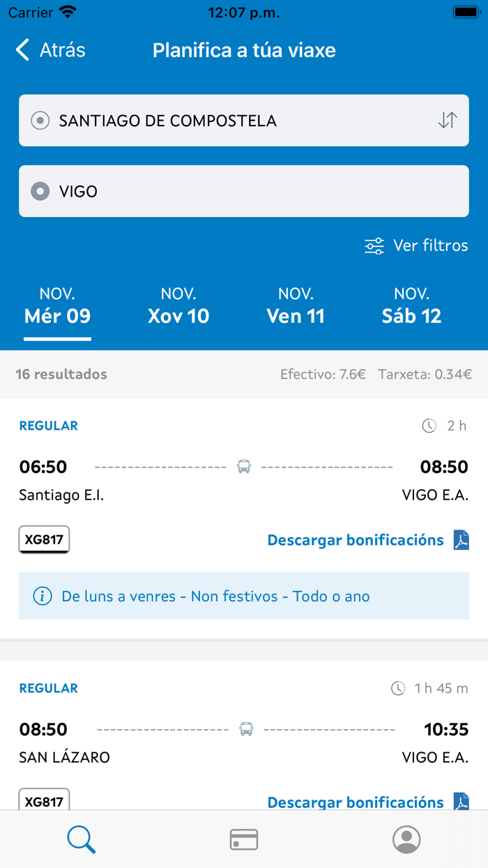Tap Atrás to go back
The width and height of the screenshot is (488, 868).
click(x=59, y=50)
